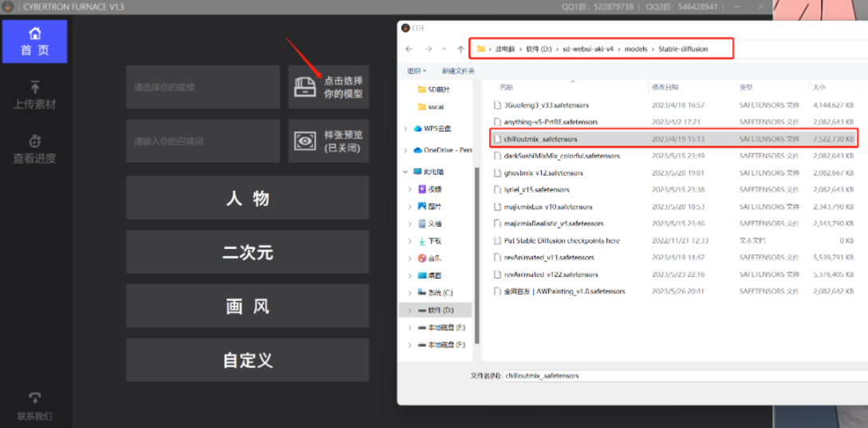Click 此电脑 in the address path
Screen dimensions: 868x428
[505, 49]
